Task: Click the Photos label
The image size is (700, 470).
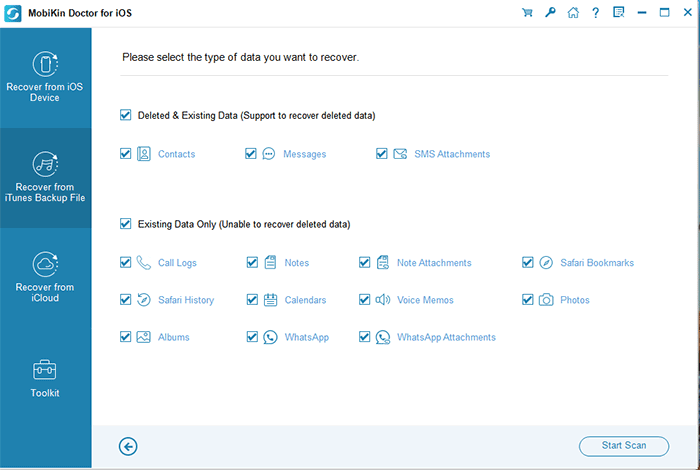Action: tap(575, 300)
